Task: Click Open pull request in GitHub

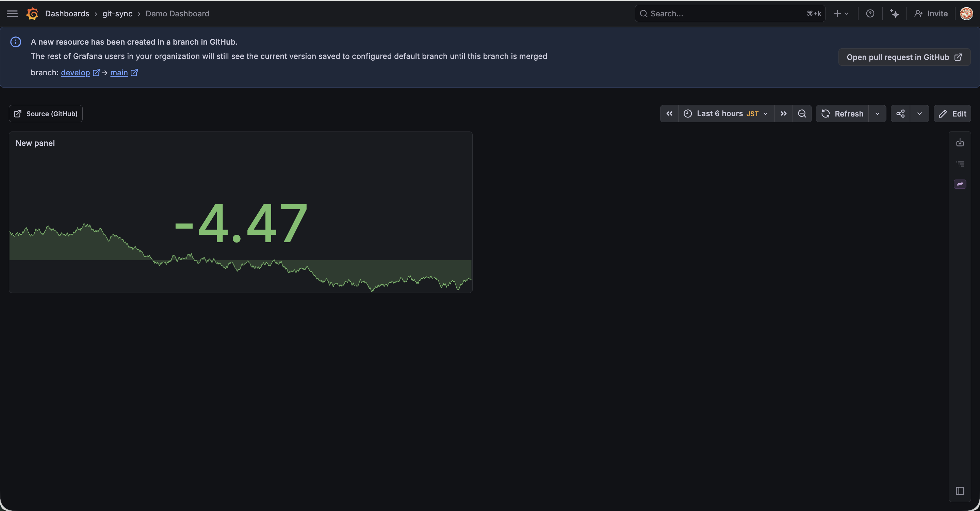Action: (904, 57)
